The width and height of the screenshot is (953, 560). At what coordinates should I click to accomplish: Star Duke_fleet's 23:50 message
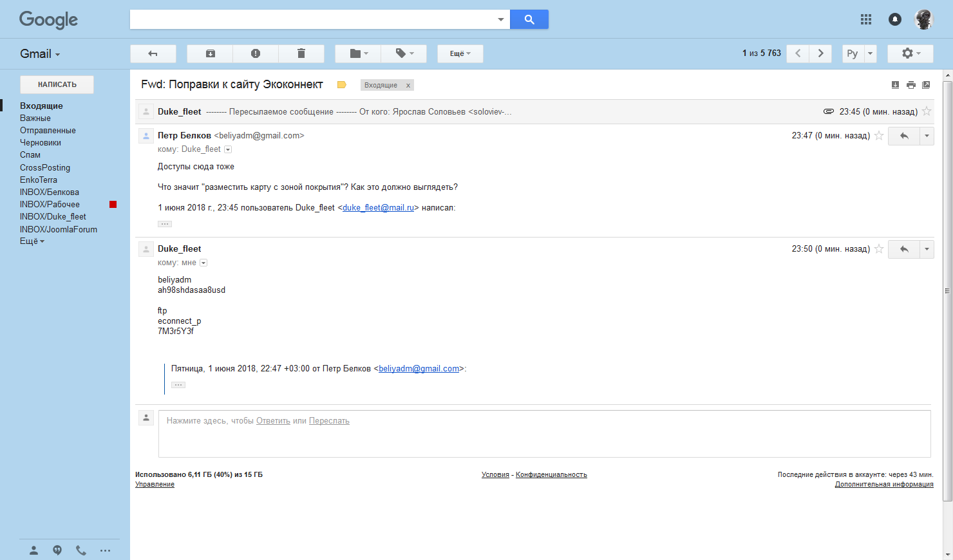point(879,249)
